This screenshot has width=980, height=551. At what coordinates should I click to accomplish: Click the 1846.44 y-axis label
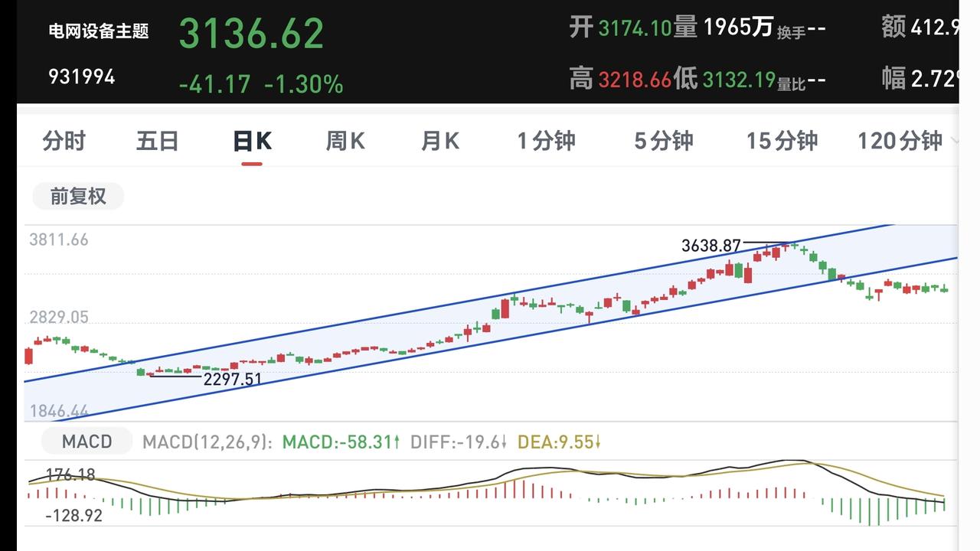point(59,411)
